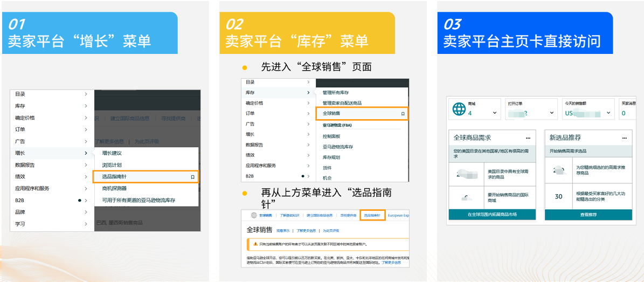Click bookmark icon beside 选品指南针 in 增长 submenu
Screen dimensions: 644x282
(x=192, y=177)
